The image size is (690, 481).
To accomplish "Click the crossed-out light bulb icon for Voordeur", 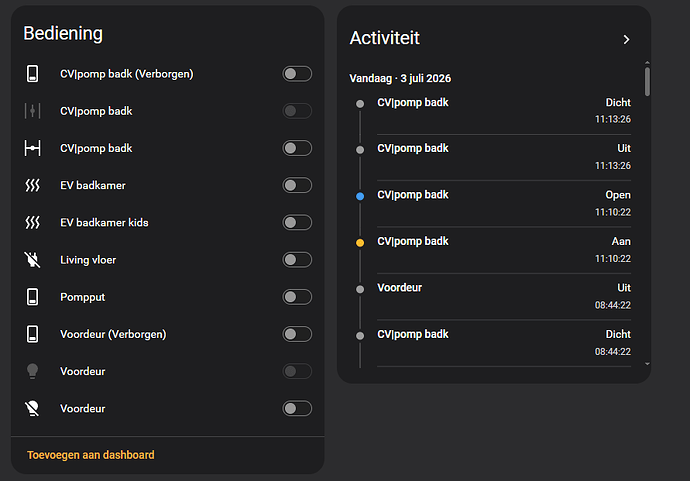I will [32, 408].
